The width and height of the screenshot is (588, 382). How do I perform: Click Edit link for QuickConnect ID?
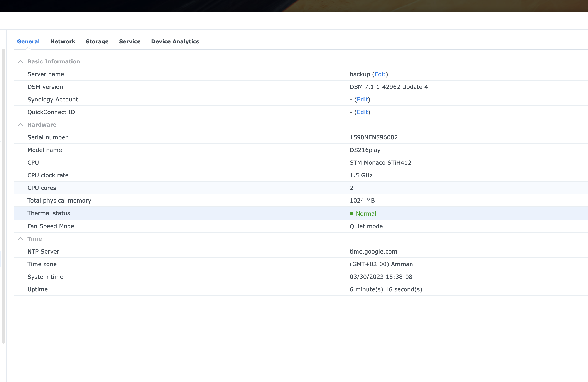coord(362,112)
